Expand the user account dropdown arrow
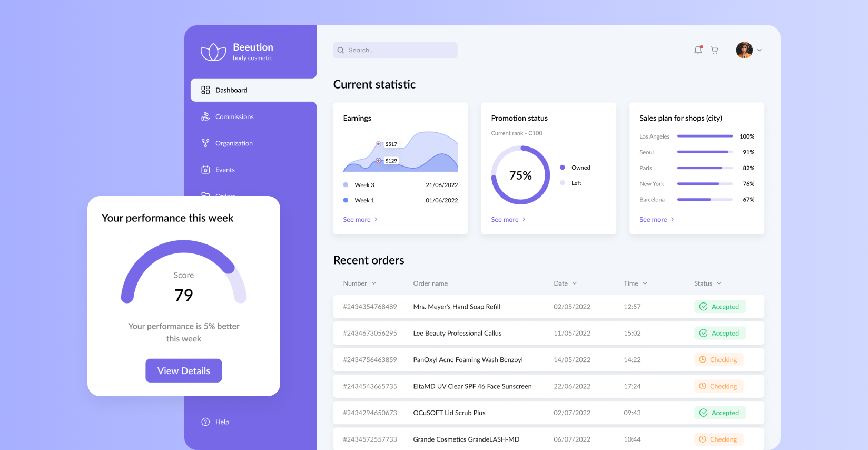Viewport: 868px width, 450px height. [x=759, y=51]
